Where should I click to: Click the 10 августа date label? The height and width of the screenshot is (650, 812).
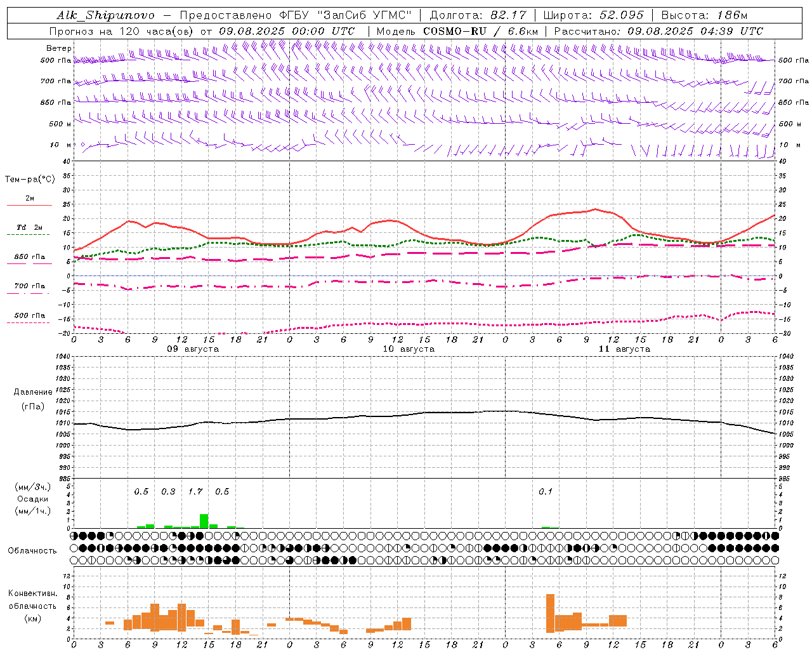tap(409, 349)
